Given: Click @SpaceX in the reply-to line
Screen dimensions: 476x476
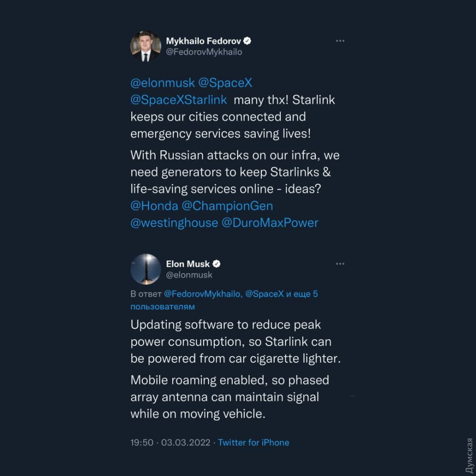Looking at the screenshot, I should tap(264, 294).
